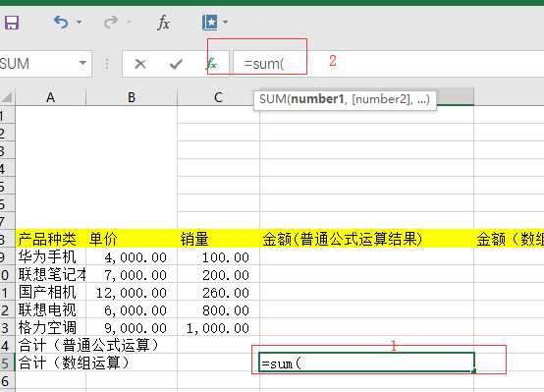544x392 pixels.
Task: Click the header cell 单价
Action: (132, 239)
